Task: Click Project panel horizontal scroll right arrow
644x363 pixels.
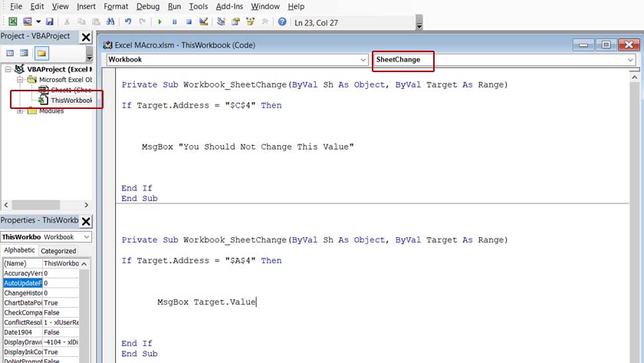Action: click(86, 205)
